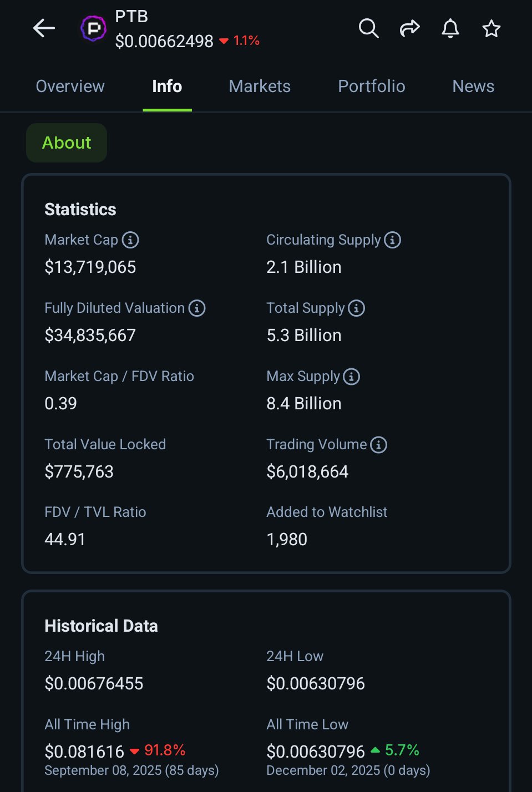This screenshot has width=532, height=792.
Task: Go to the Portfolio tab
Action: click(371, 87)
